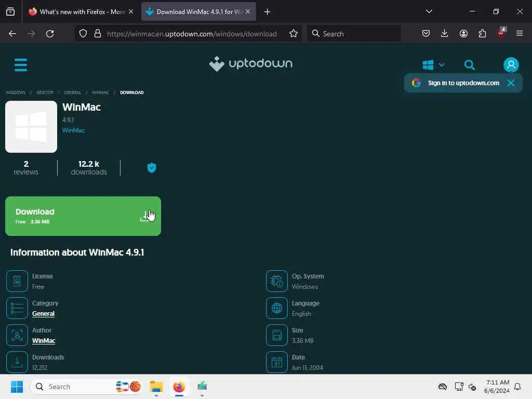
Task: Open the WinMac developer link under version
Action: click(73, 130)
